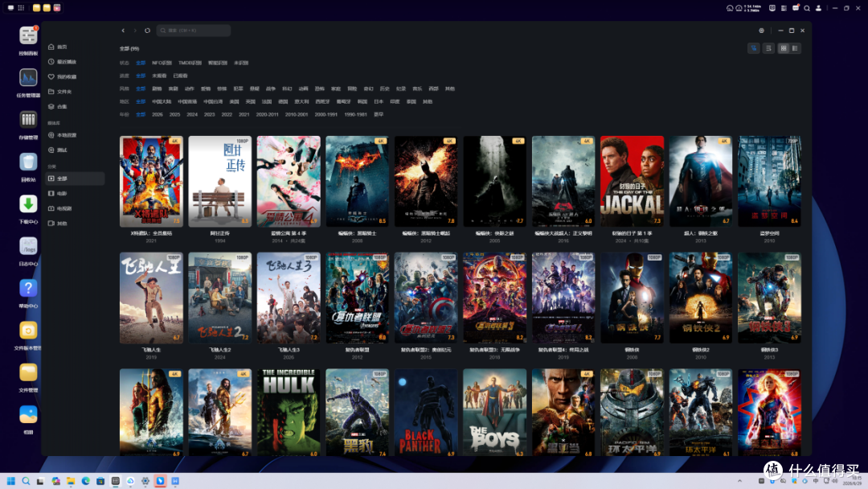The height and width of the screenshot is (489, 868).
Task: Select 全部 in the 年份 year row
Action: point(141,115)
